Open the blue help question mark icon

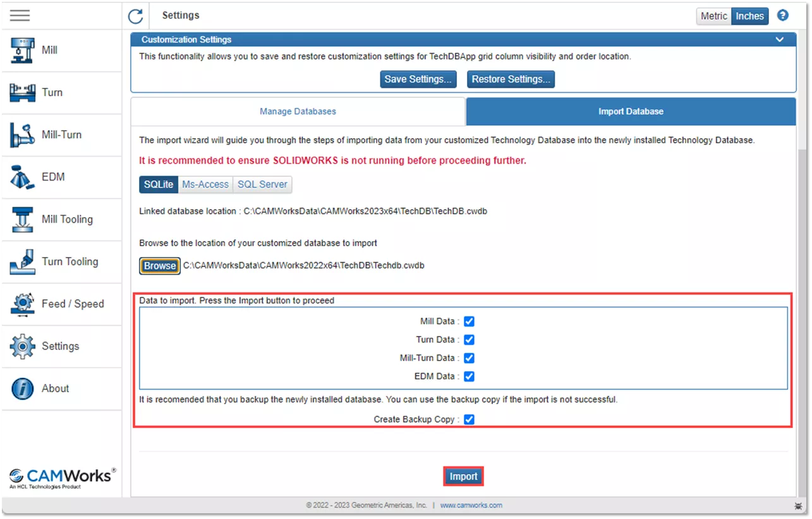[783, 16]
